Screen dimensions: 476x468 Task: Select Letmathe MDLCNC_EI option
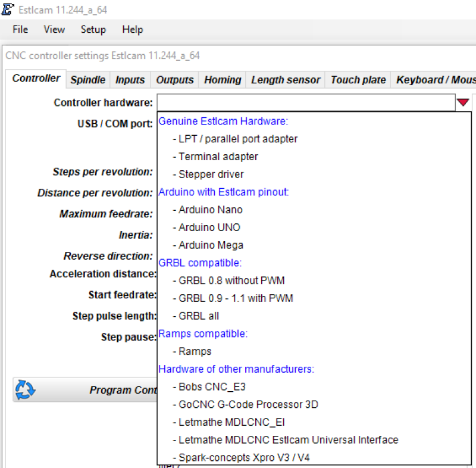pyautogui.click(x=314, y=422)
